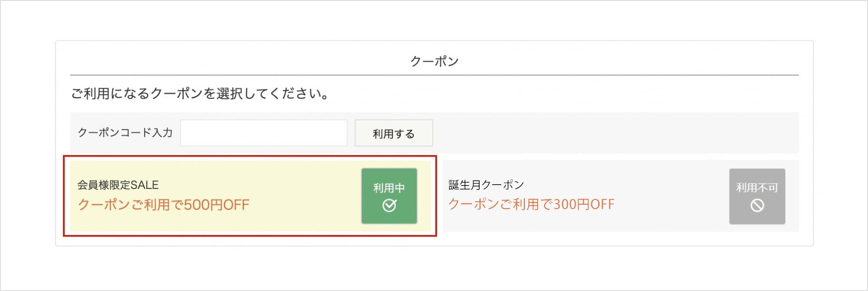
Task: Select the 誕生月クーポン title
Action: tap(486, 185)
